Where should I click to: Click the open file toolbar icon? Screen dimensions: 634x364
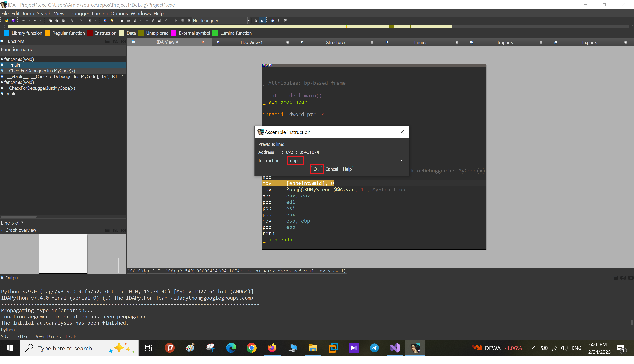click(x=7, y=20)
